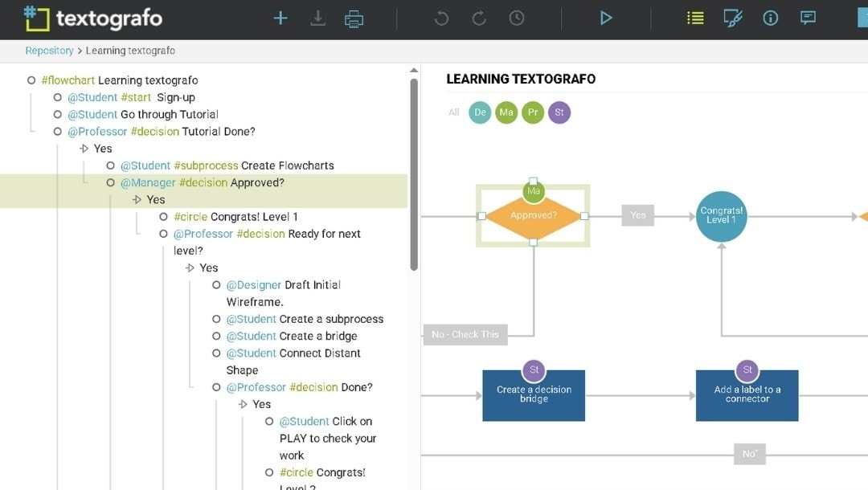The image size is (868, 490).
Task: Filter by Manager role Ma badge
Action: (x=506, y=112)
